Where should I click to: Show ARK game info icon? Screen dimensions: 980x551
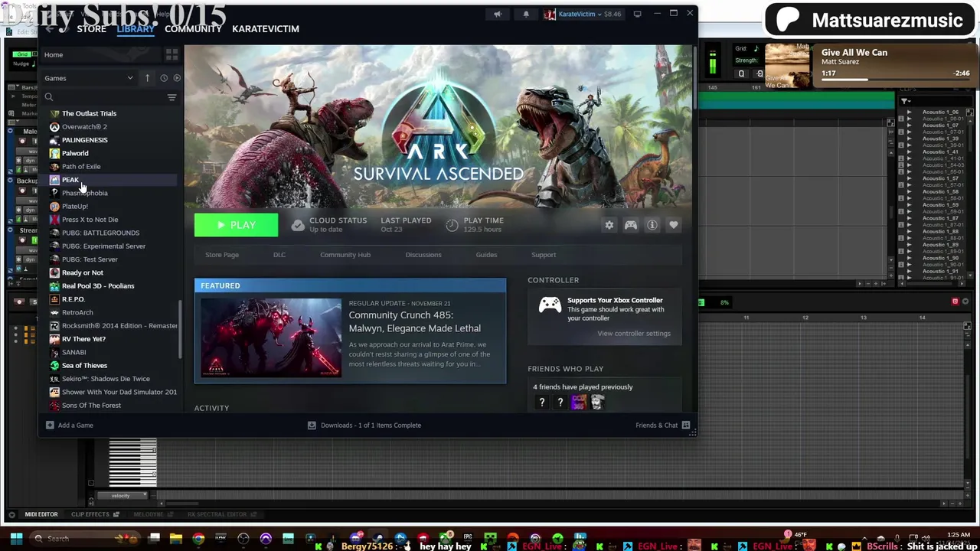(x=652, y=225)
